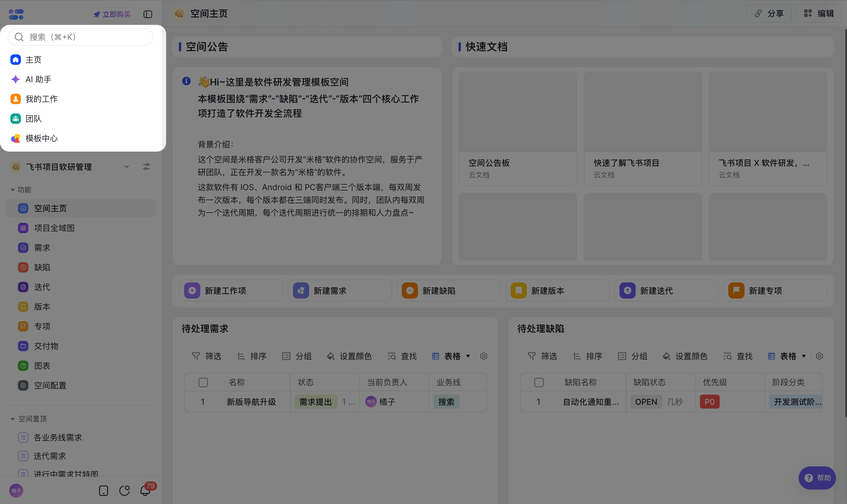Open 专项 icon in sidebar
847x504 pixels.
pyautogui.click(x=23, y=327)
